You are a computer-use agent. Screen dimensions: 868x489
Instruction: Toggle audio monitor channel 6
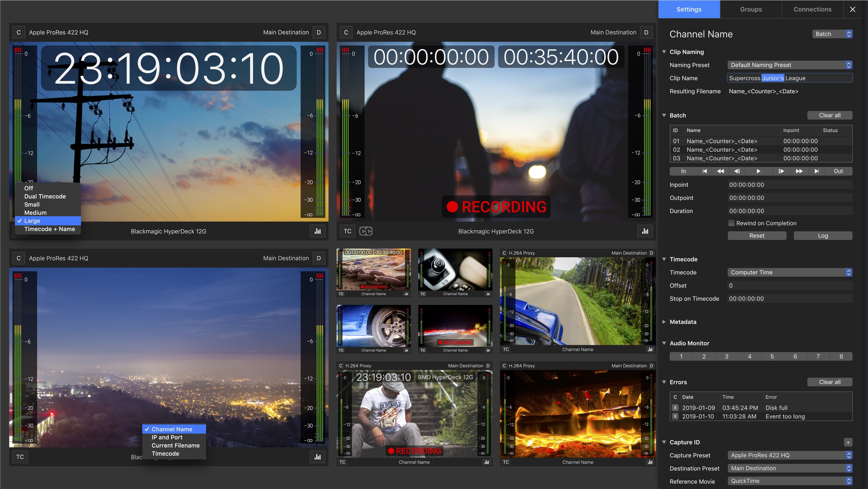[795, 356]
